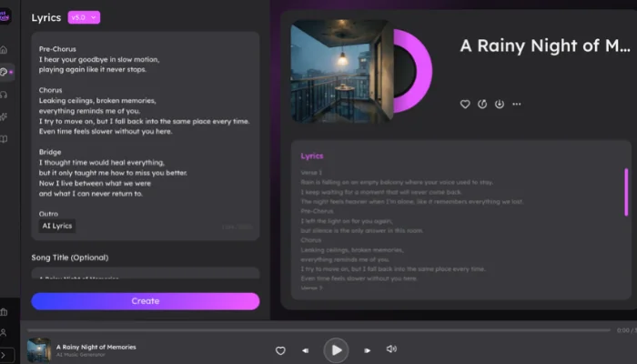
Task: Click the regenerate icon under song title
Action: click(482, 104)
